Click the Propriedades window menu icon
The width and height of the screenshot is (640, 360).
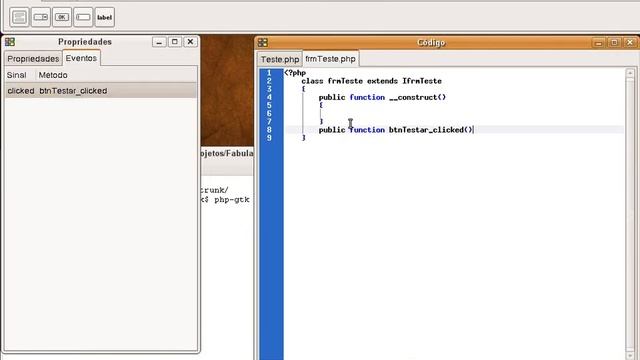pyautogui.click(x=10, y=42)
